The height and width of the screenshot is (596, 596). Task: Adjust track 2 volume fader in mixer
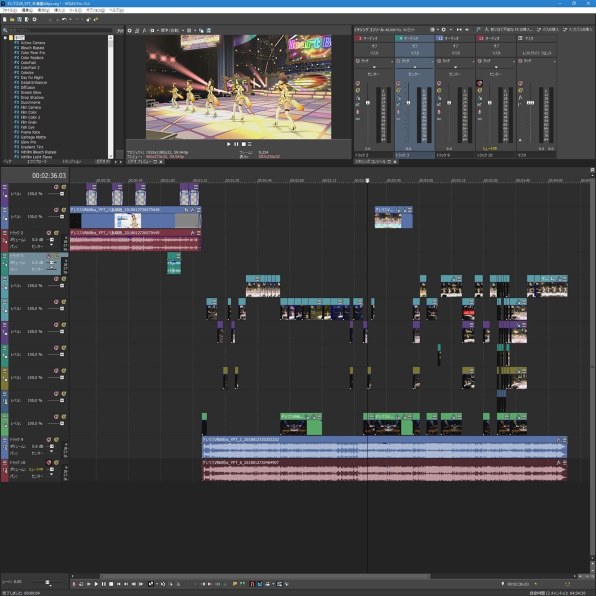[368, 103]
